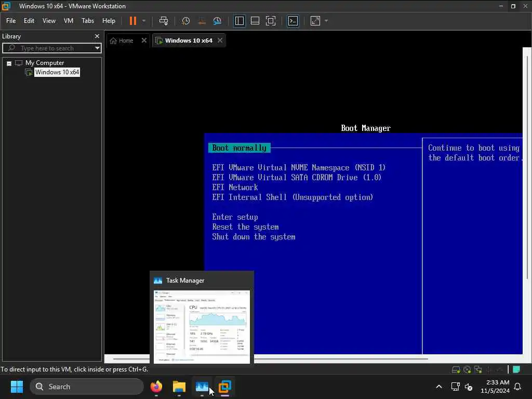Click the Task Manager preview thumbnail

pyautogui.click(x=202, y=327)
